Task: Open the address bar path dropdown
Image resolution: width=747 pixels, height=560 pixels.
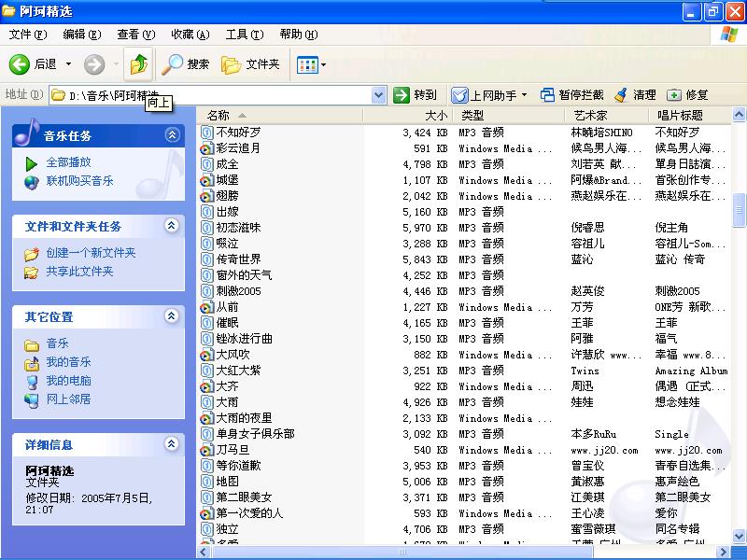Action: point(378,95)
